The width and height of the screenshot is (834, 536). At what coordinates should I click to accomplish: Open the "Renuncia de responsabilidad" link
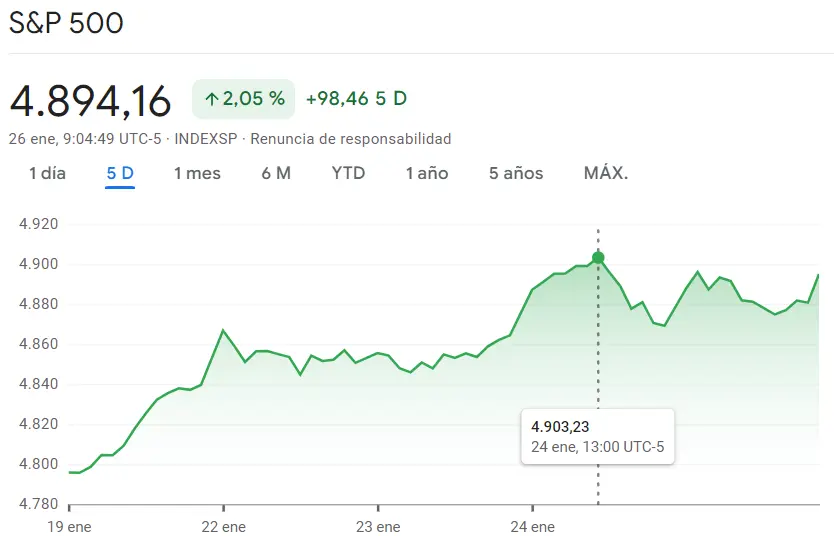pos(350,139)
